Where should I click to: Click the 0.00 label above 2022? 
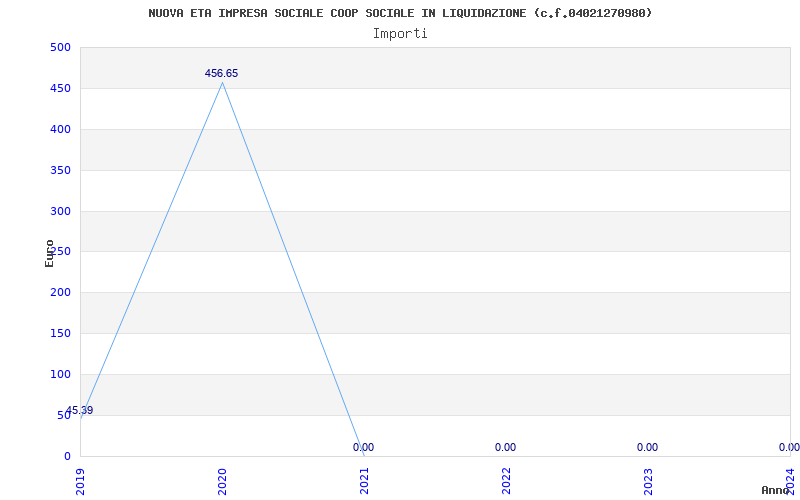pyautogui.click(x=505, y=447)
